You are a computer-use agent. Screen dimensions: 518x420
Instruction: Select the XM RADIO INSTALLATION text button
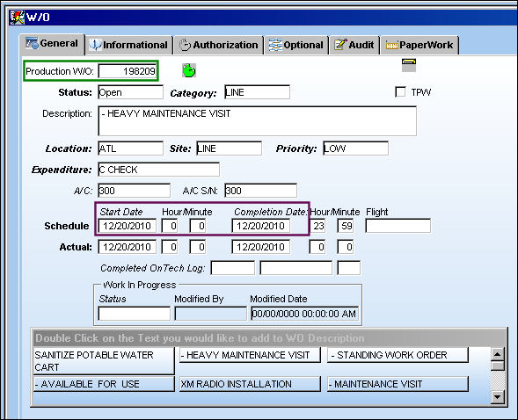[250, 384]
